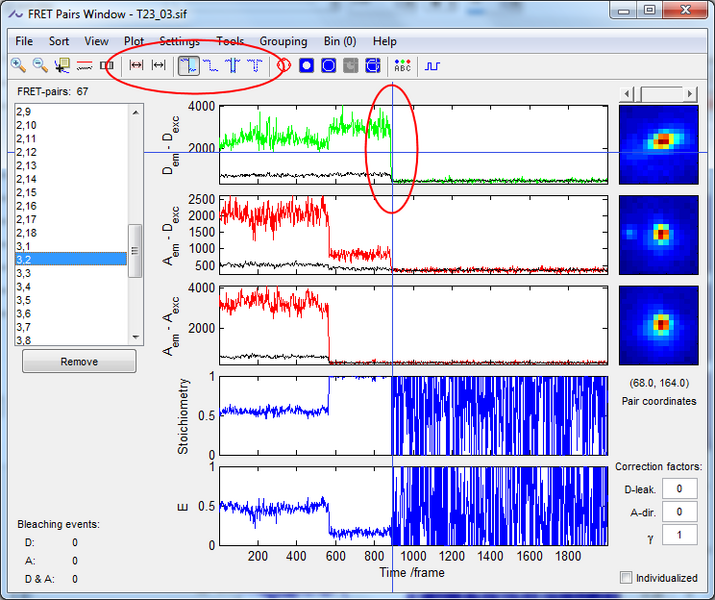Open the Sort menu
Viewport: 715px width, 600px height.
point(59,41)
